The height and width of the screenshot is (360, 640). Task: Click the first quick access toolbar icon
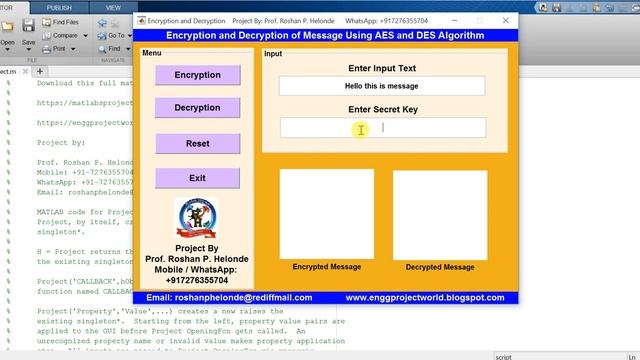point(543,7)
